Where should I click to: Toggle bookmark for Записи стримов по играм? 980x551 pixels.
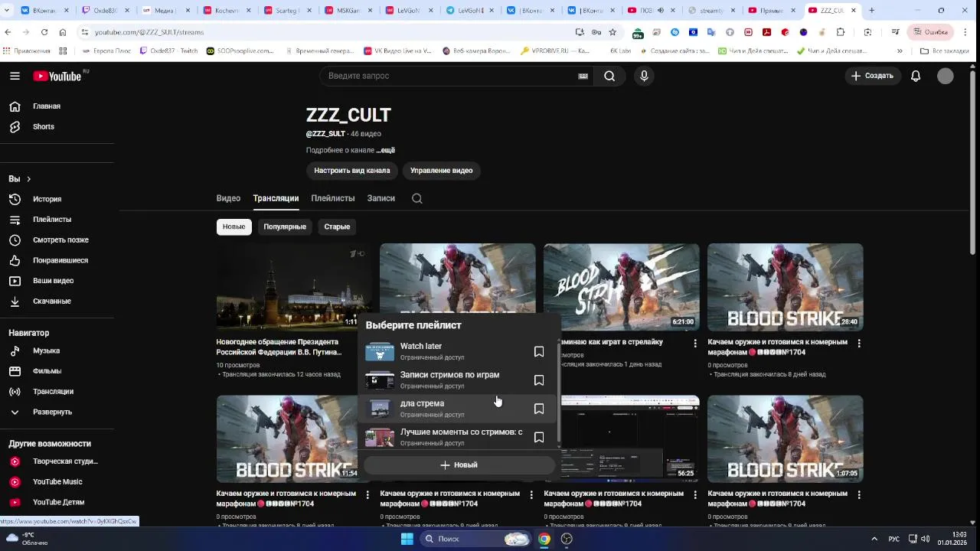click(x=539, y=380)
